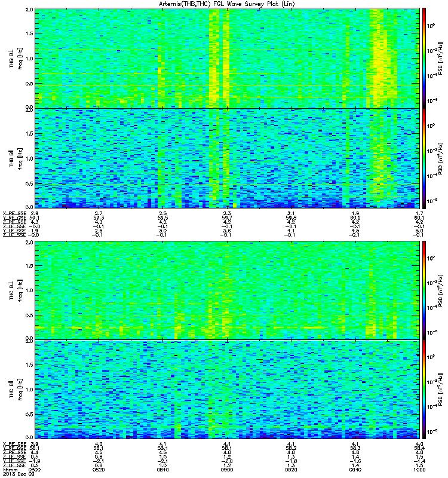Click the 10⁰ tick of the THB B⊥ color bar
448x478 pixels.
point(431,26)
